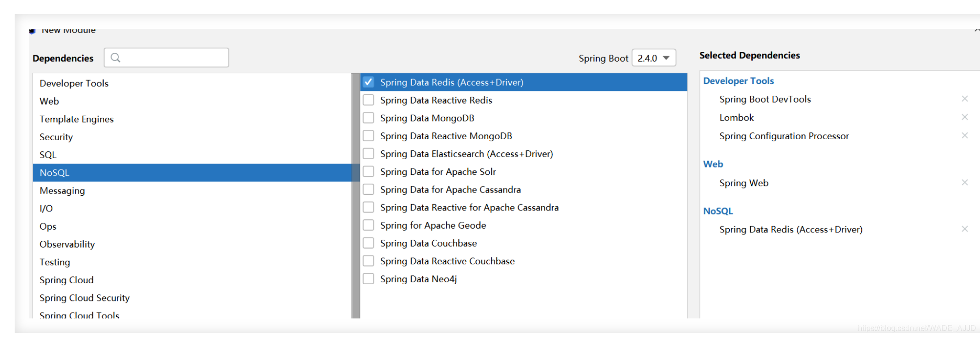Screen dimensions: 980x337
Task: Enable Spring for Apache Geode
Action: coord(369,225)
